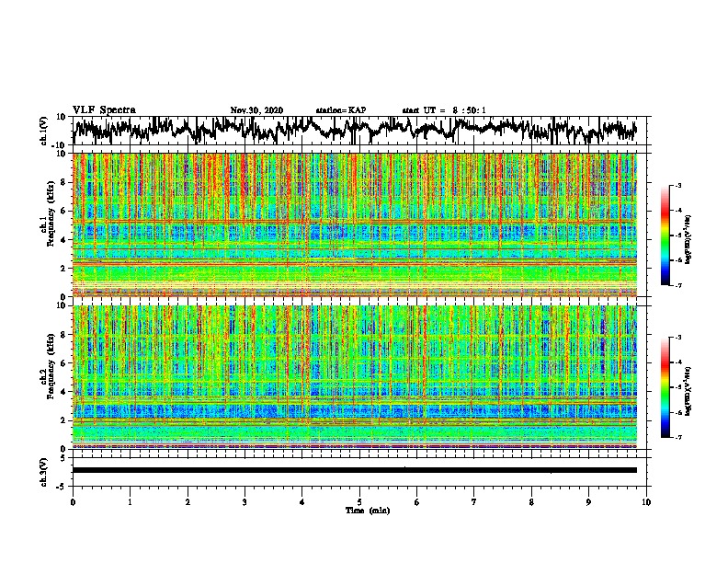Click the time axis tick label "1"
Screen dimensions: 728x563
[130, 502]
